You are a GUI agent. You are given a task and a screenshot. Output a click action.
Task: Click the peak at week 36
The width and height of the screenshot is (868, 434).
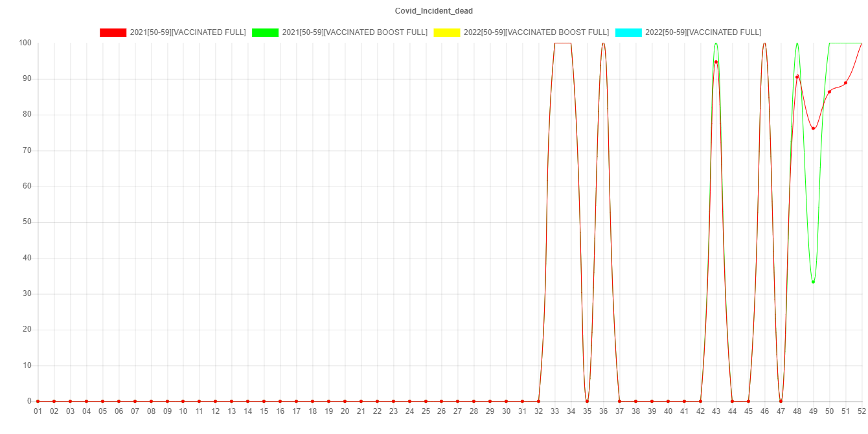[x=603, y=43]
